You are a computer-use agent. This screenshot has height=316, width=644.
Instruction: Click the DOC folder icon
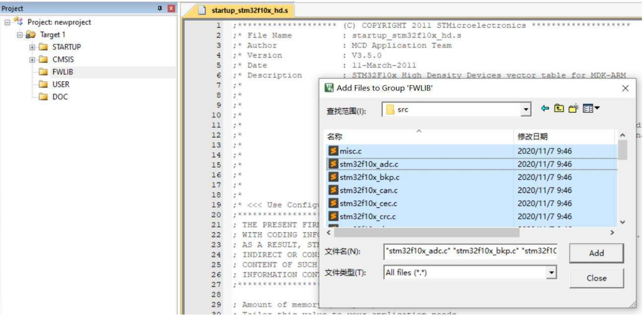pyautogui.click(x=43, y=97)
